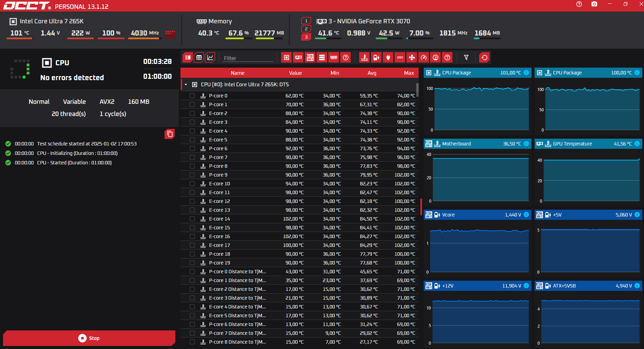Screen dimensions: 644x349
Task: Toggle the power plug sensor filter
Action: click(388, 57)
